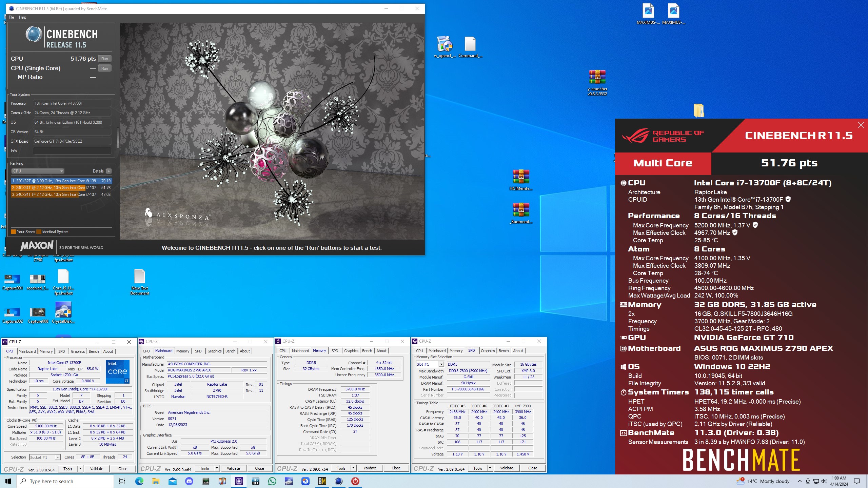
Task: Open the weather widget showing 14°C
Action: (763, 481)
